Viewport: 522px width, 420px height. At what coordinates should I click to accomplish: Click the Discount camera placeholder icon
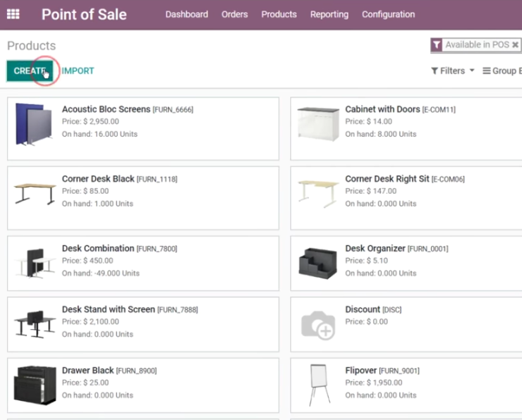318,326
